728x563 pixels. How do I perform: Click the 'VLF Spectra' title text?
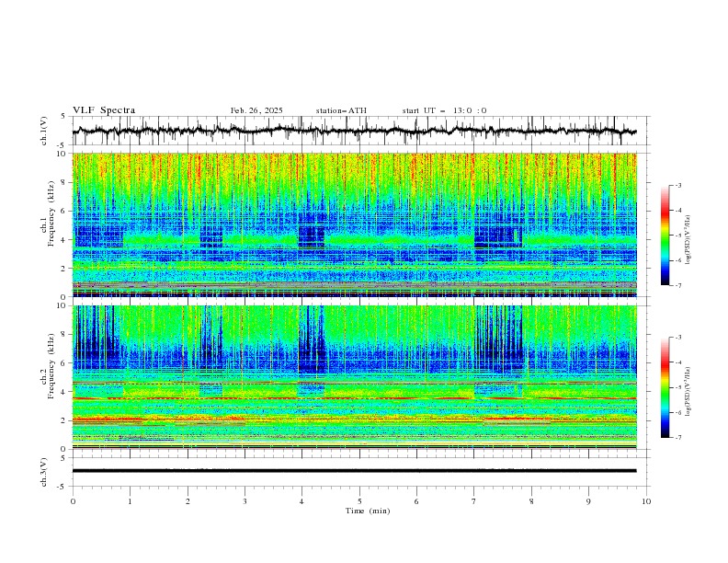pyautogui.click(x=104, y=110)
